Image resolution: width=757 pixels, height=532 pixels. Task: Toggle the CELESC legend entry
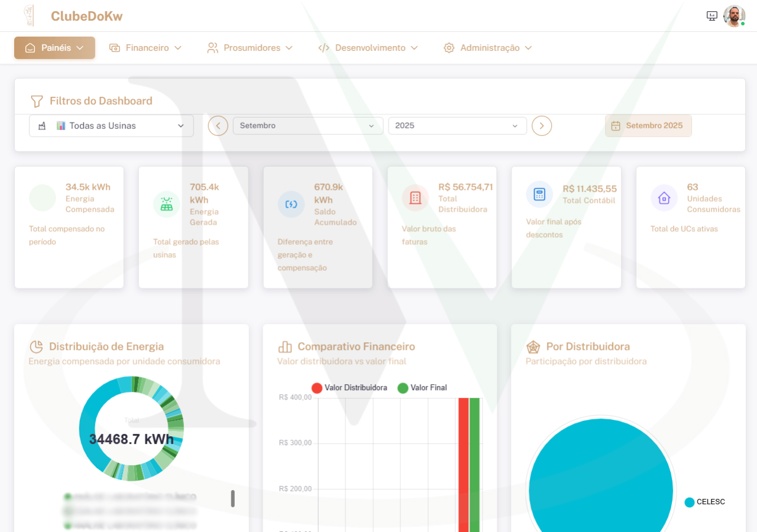click(x=704, y=502)
